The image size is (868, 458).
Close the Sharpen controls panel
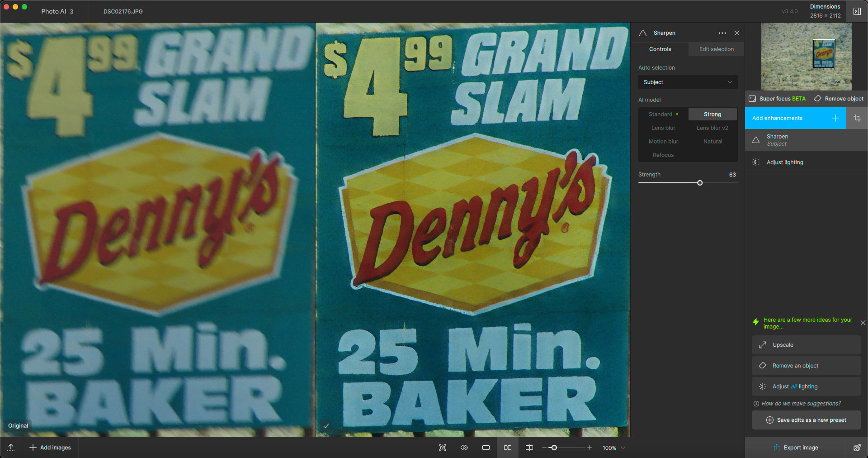click(737, 33)
